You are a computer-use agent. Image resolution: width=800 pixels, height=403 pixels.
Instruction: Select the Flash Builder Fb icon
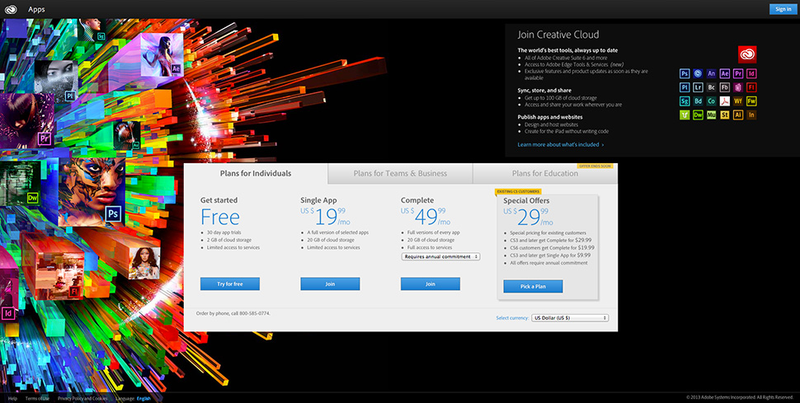click(725, 87)
